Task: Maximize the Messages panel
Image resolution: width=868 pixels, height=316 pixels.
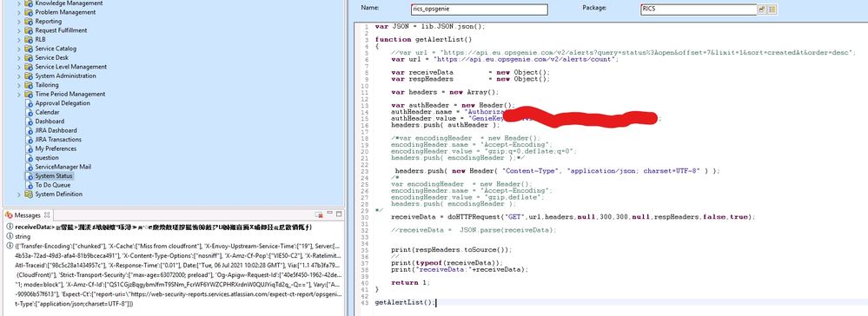Action: click(x=339, y=214)
